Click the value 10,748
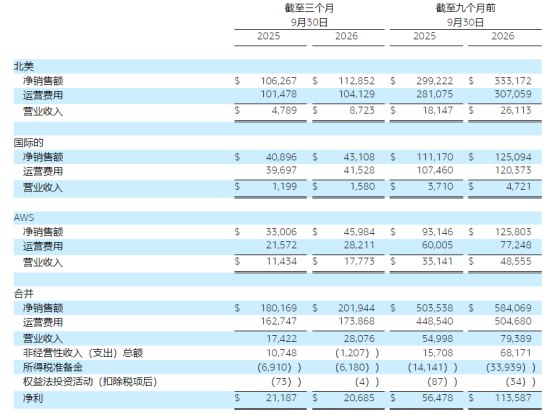 281,353
